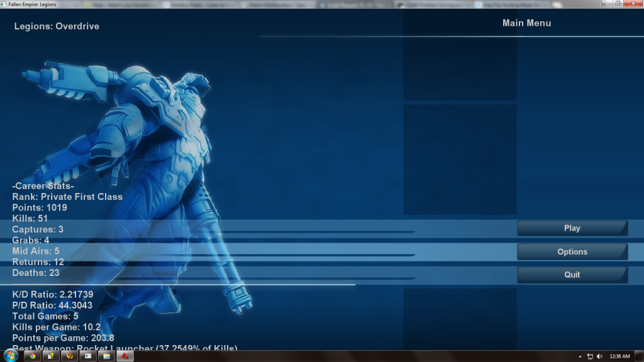644x362 pixels.
Task: Click the Show Desktop strip beside the clock
Action: 639,356
